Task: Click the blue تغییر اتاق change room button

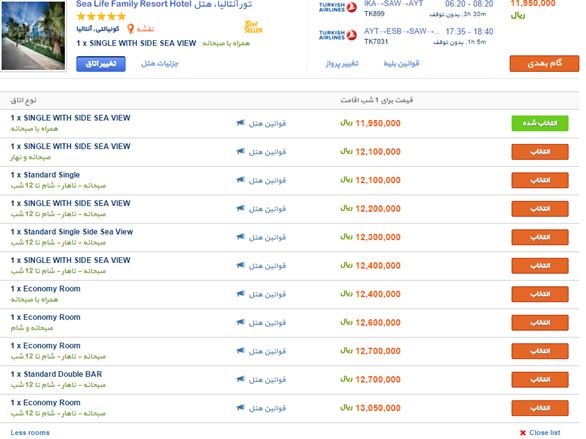Action: coord(101,64)
